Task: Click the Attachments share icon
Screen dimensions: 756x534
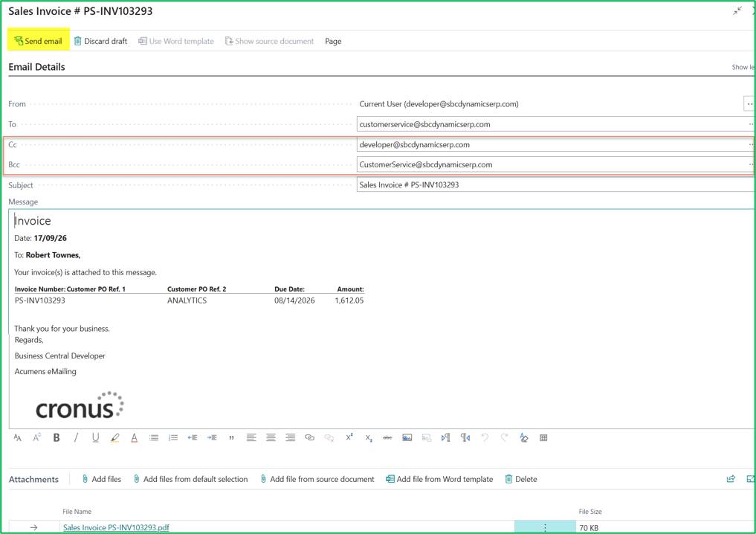Action: coord(731,478)
